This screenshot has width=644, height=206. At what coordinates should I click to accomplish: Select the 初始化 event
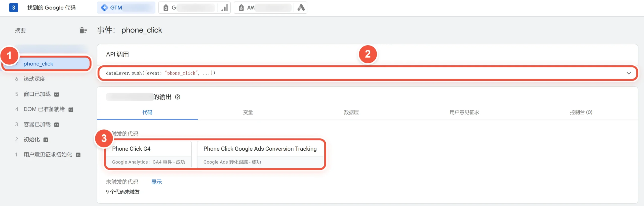pyautogui.click(x=32, y=139)
